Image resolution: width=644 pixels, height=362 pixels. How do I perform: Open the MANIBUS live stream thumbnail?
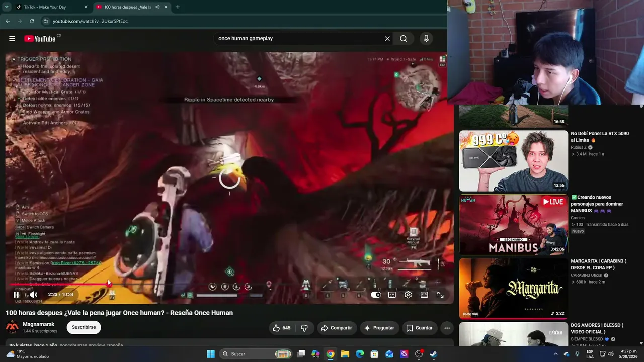pos(513,225)
